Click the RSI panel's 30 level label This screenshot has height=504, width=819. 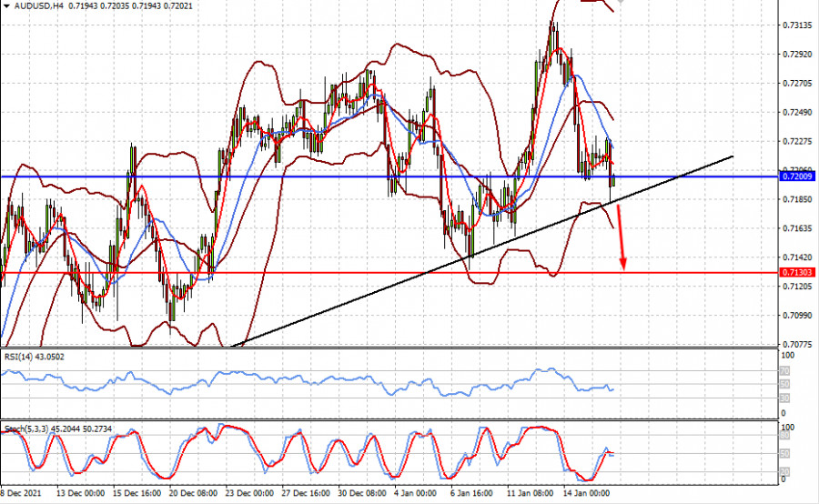coord(784,398)
